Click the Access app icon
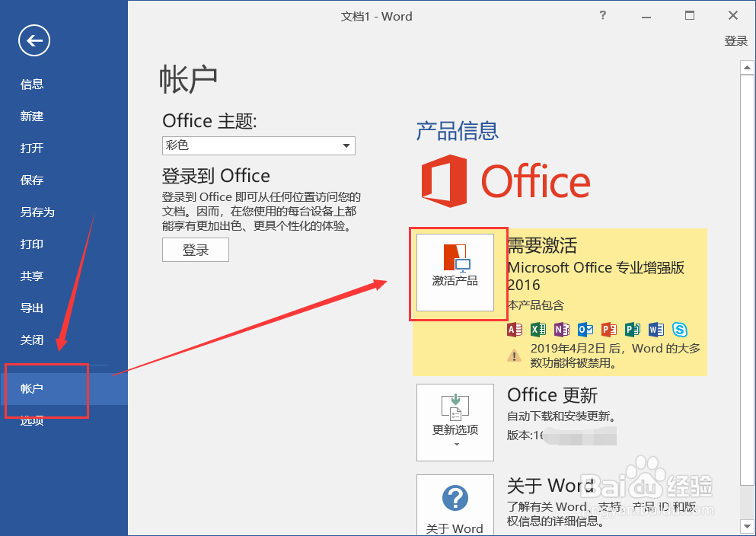The width and height of the screenshot is (756, 536). click(515, 330)
